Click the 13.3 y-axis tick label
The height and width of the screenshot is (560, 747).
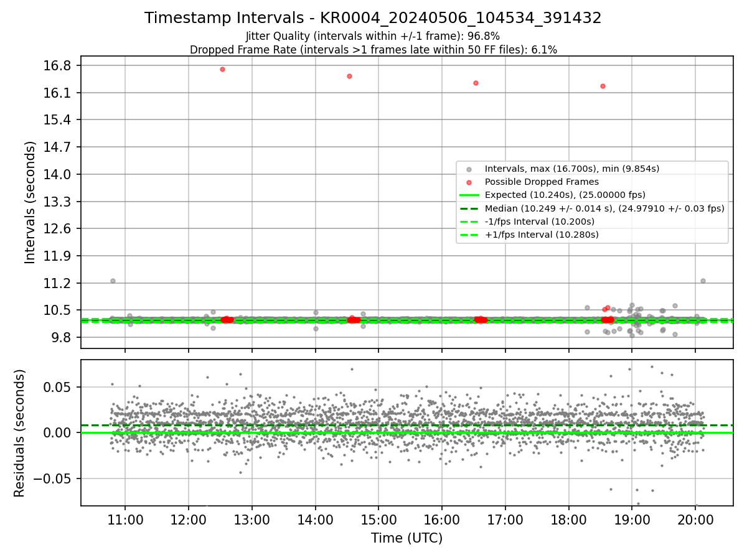[57, 202]
